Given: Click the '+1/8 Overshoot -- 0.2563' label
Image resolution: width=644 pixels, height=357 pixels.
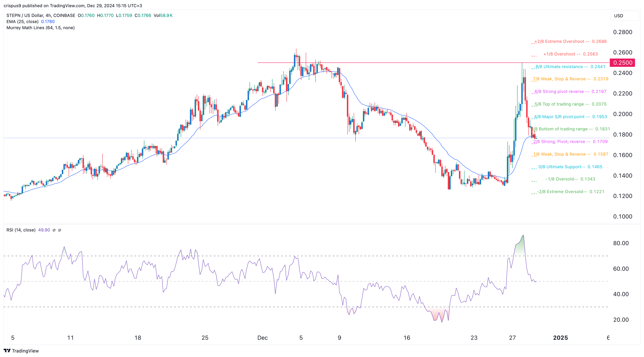Looking at the screenshot, I should pos(570,54).
